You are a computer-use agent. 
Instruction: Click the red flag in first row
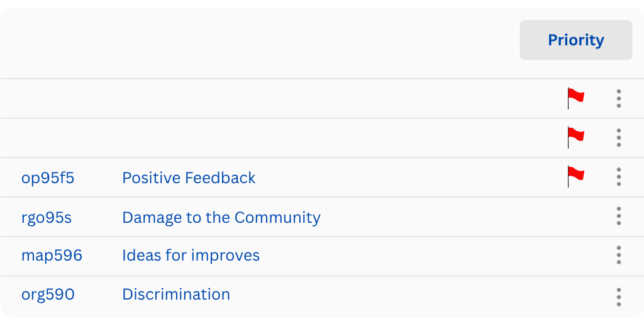coord(575,98)
